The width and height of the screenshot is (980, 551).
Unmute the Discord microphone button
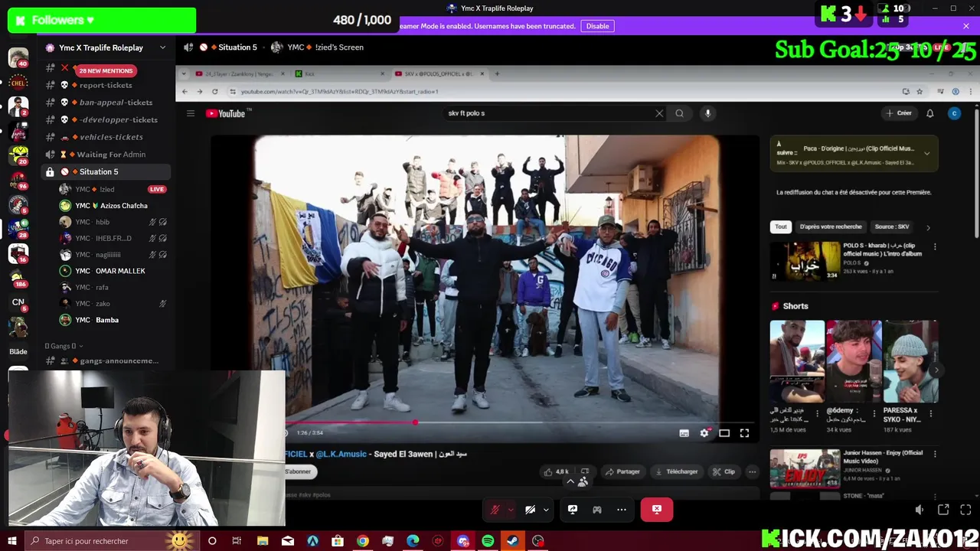495,510
